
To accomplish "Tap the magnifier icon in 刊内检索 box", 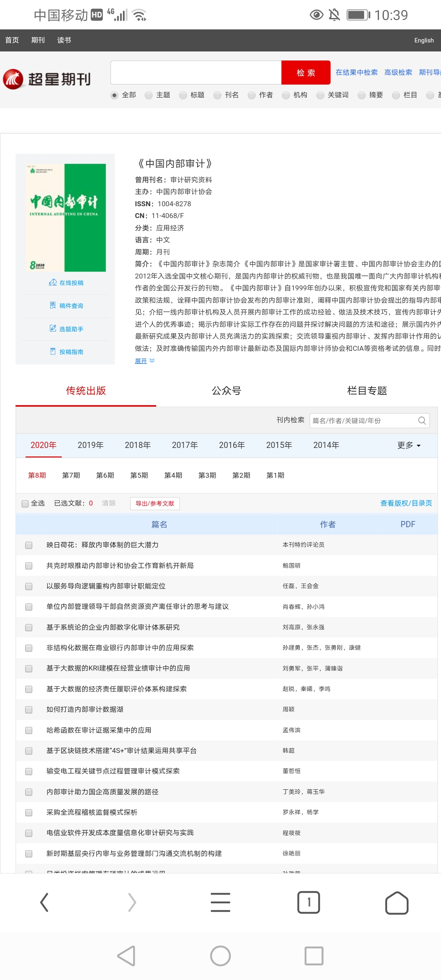I will [422, 421].
